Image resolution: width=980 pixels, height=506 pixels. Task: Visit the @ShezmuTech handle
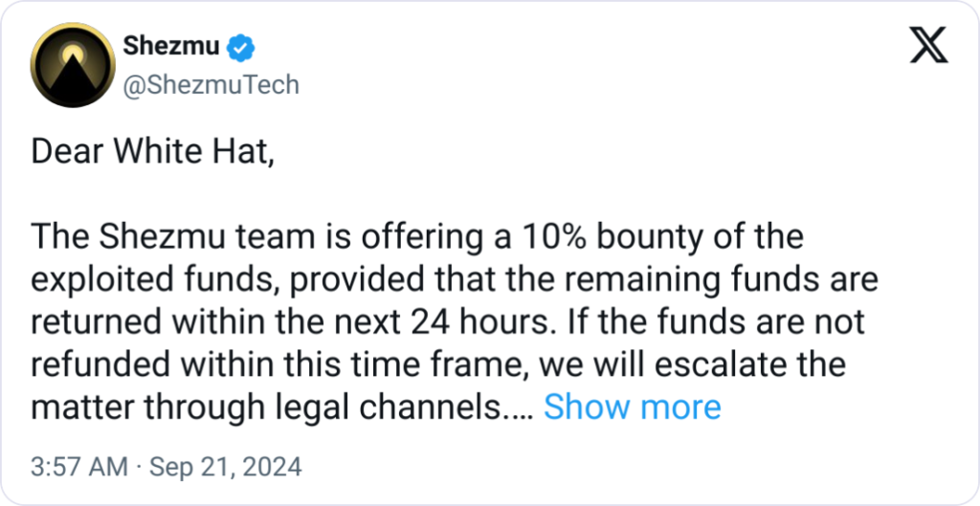[x=212, y=84]
